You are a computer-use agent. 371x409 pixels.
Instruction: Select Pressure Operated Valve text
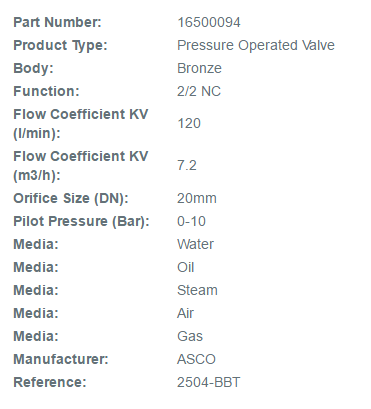point(256,45)
